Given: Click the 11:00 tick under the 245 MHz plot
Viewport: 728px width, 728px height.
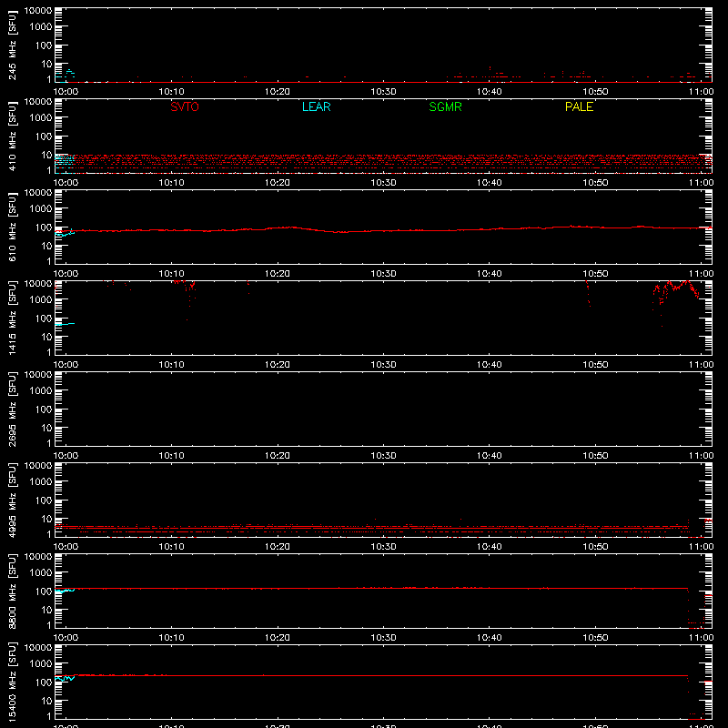Looking at the screenshot, I should (701, 92).
